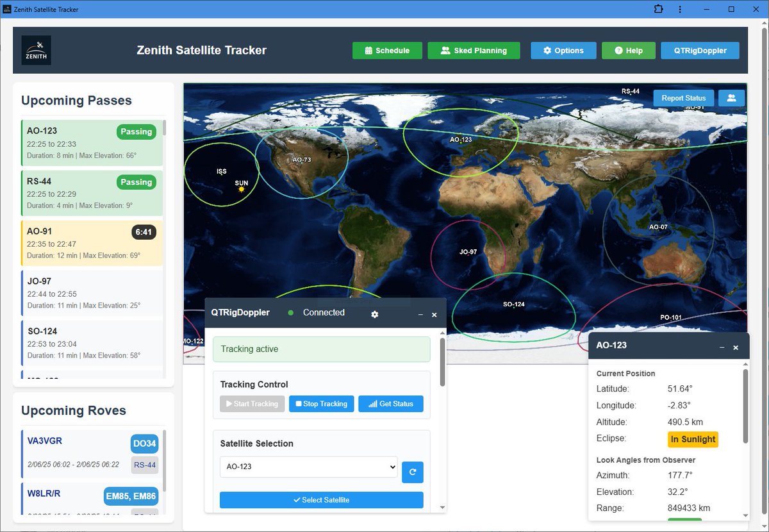Close the AO-123 info panel
This screenshot has width=769, height=532.
pyautogui.click(x=736, y=347)
